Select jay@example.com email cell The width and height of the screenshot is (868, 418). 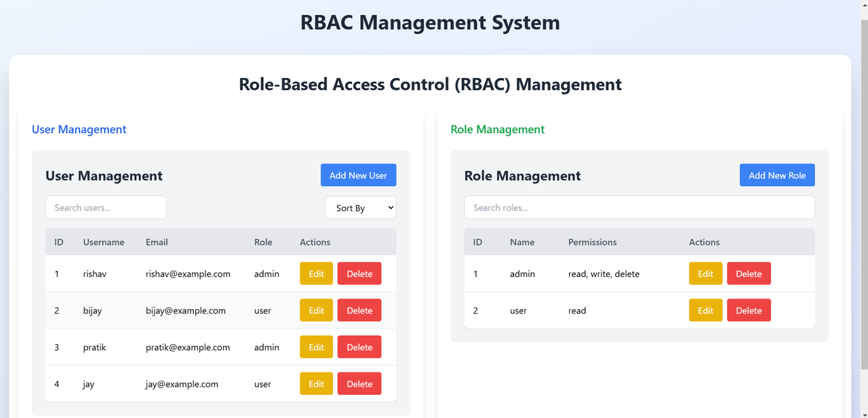point(182,384)
